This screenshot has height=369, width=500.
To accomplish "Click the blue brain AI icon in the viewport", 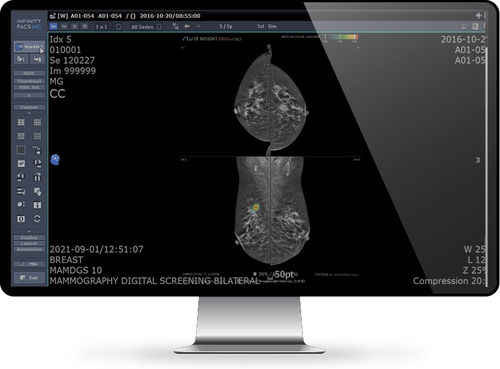I will pos(55,160).
